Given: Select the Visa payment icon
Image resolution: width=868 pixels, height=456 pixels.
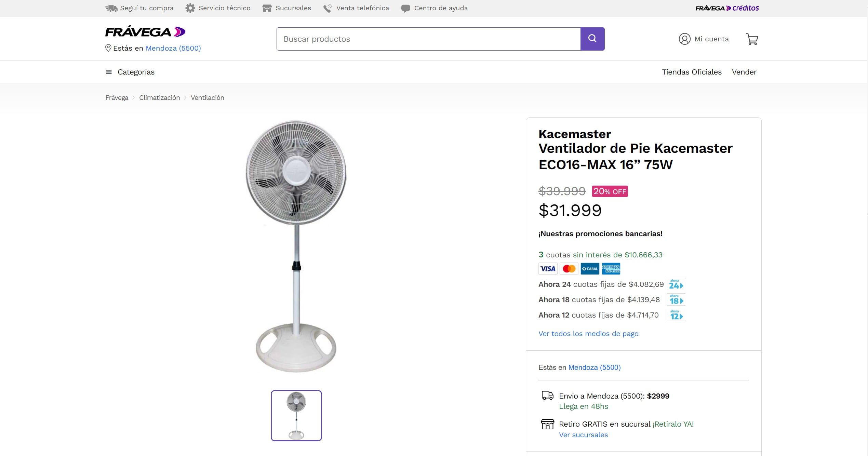Looking at the screenshot, I should (548, 269).
